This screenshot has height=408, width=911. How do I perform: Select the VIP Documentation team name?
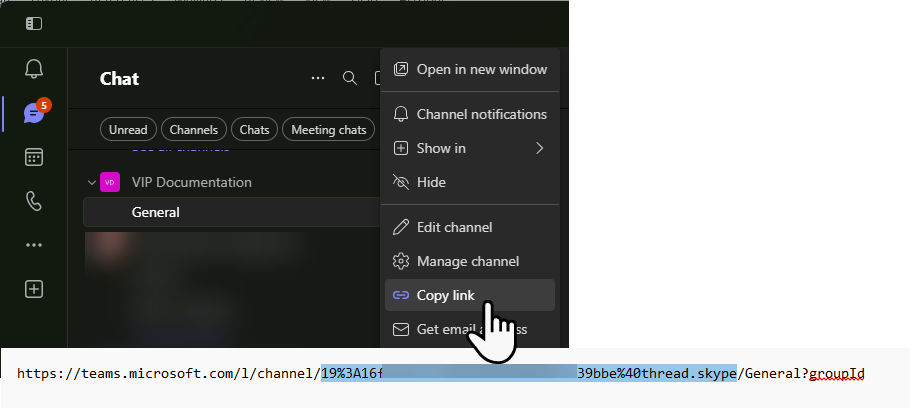click(x=192, y=182)
